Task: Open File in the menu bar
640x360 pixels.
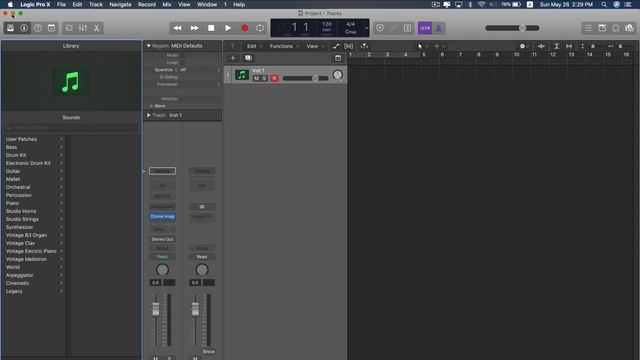Action: (x=61, y=4)
